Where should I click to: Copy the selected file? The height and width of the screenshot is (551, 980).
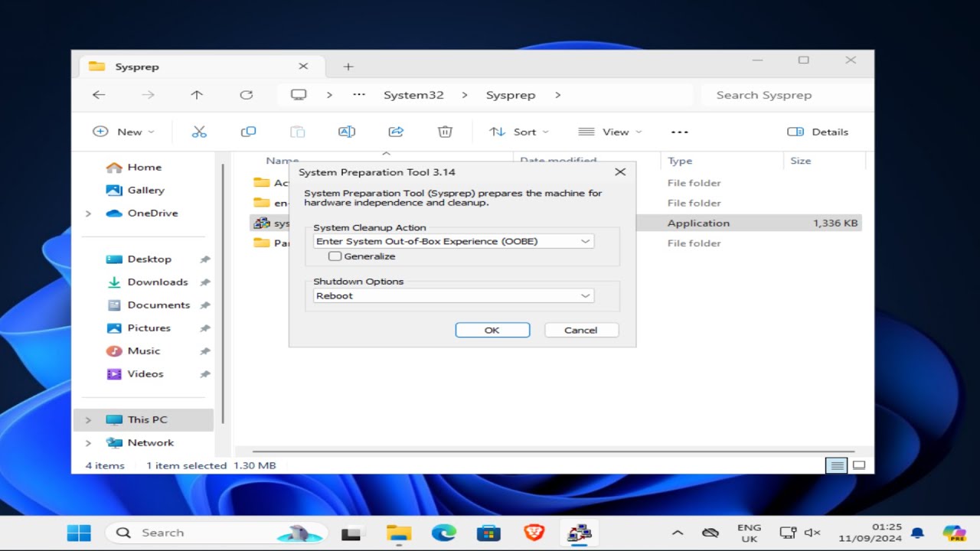(x=248, y=132)
